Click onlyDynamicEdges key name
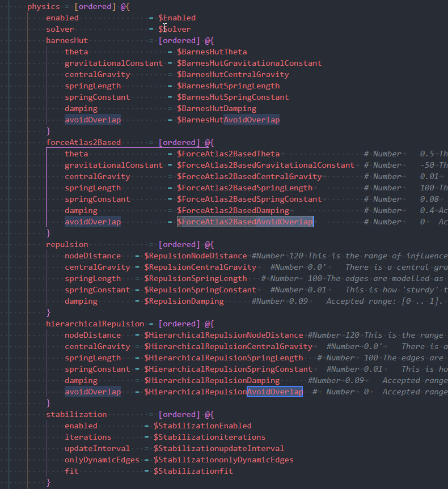 point(102,460)
